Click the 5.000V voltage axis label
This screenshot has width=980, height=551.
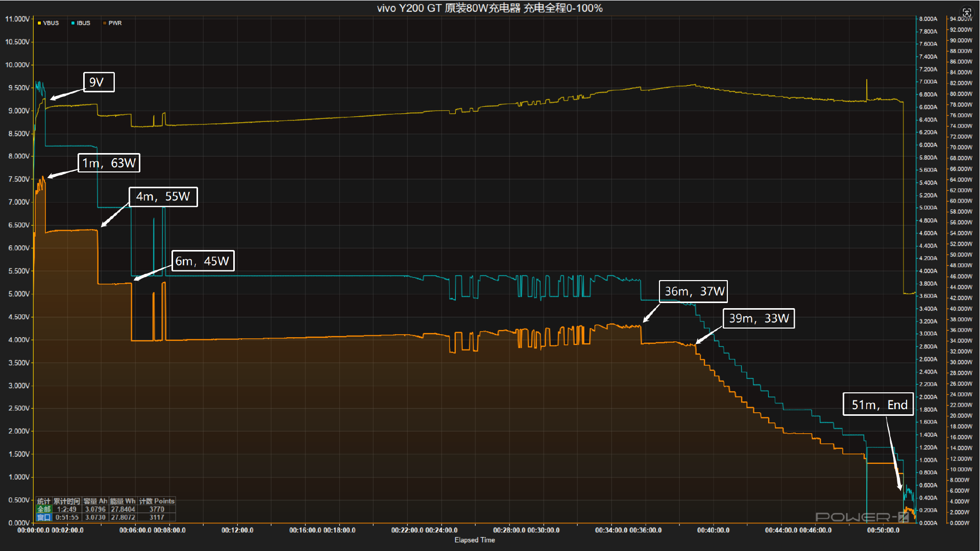pos(19,294)
